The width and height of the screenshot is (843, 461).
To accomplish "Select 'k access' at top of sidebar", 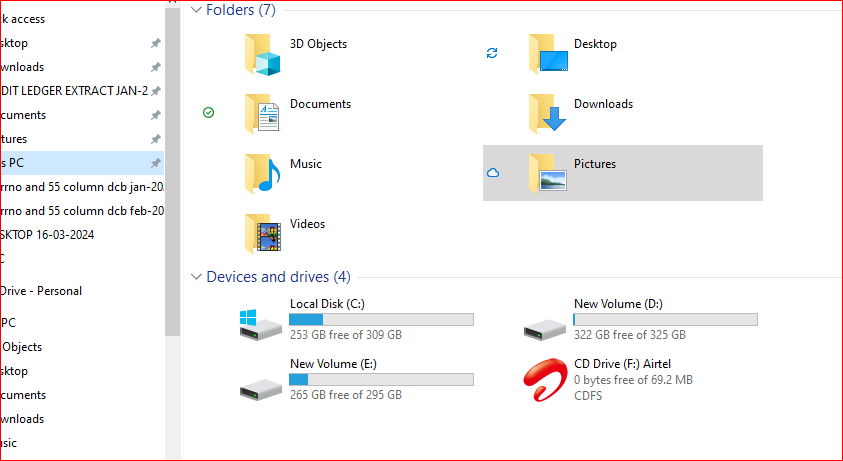I will tap(23, 19).
